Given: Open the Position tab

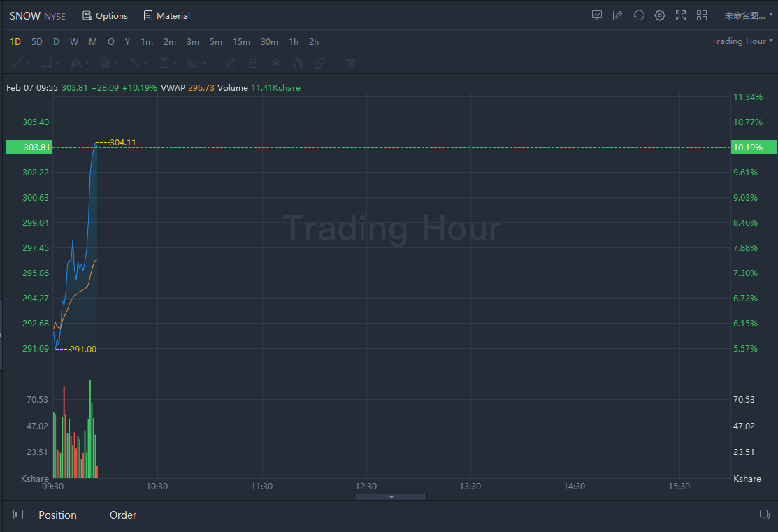Looking at the screenshot, I should [x=57, y=515].
